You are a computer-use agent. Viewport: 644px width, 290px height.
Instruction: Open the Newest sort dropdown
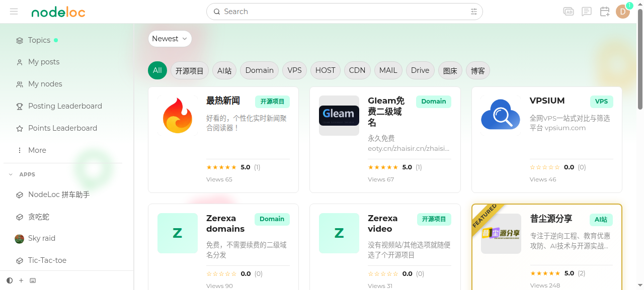click(170, 39)
